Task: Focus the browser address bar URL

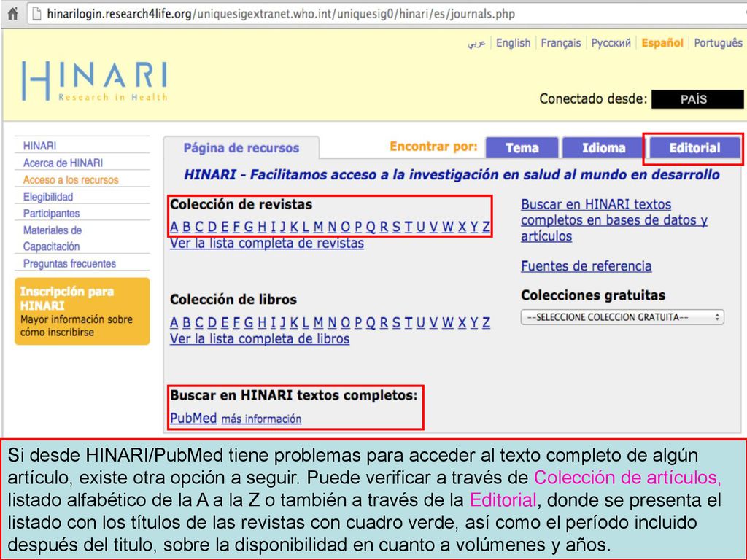Action: pyautogui.click(x=281, y=14)
